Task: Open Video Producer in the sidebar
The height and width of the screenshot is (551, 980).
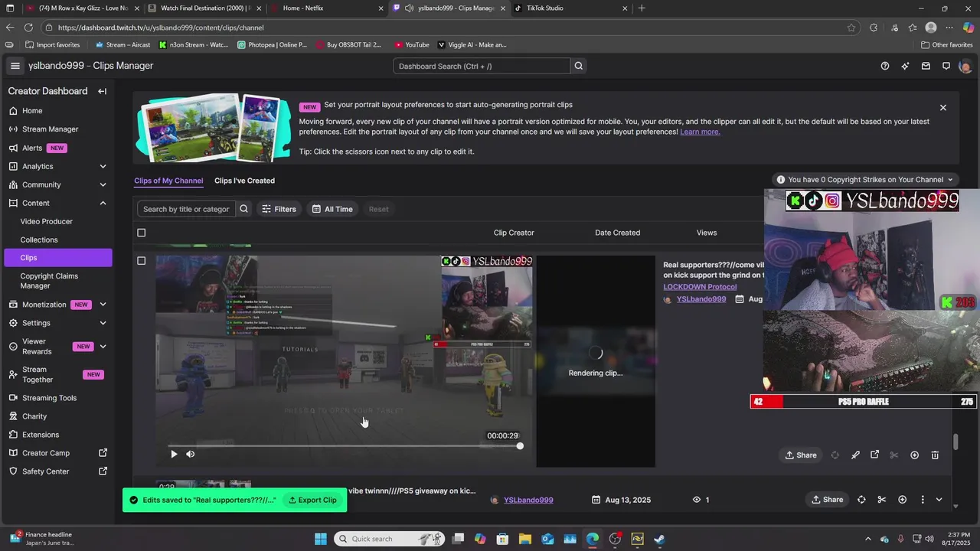Action: 47,221
